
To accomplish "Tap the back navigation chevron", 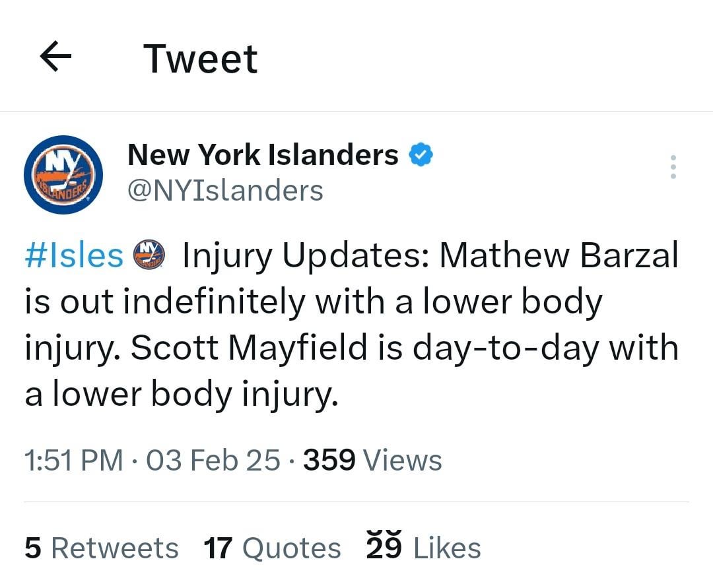I will click(55, 56).
